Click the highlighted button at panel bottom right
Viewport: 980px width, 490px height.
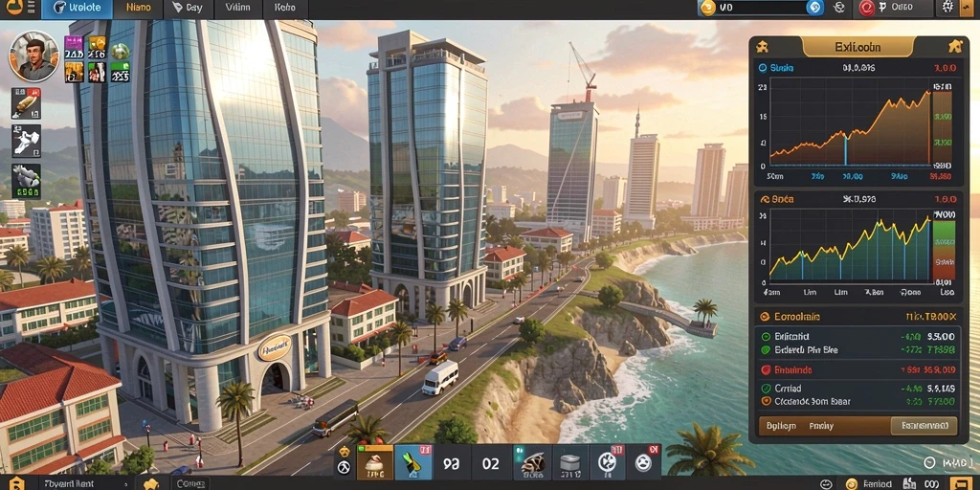(x=924, y=426)
